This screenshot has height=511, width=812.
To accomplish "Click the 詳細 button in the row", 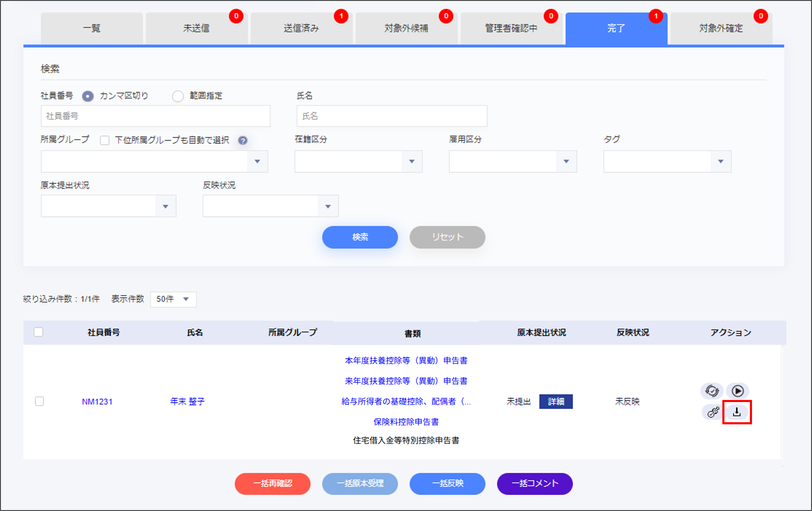I will click(556, 401).
